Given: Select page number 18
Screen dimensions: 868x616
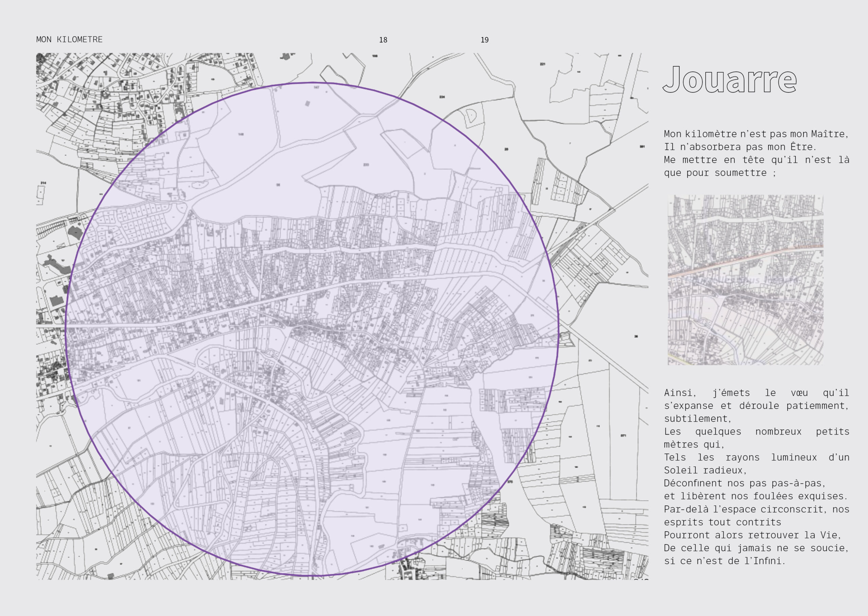Looking at the screenshot, I should click(383, 40).
